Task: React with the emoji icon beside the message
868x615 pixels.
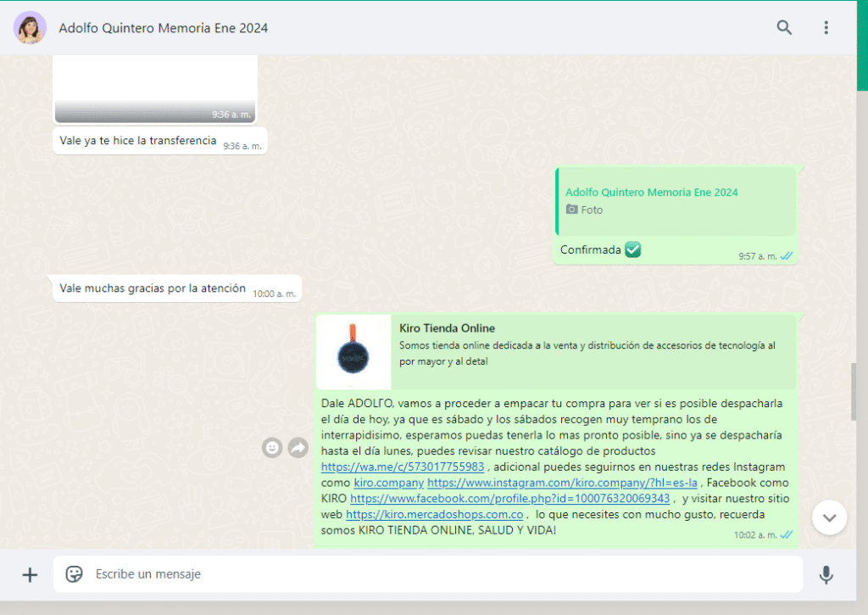Action: (272, 447)
